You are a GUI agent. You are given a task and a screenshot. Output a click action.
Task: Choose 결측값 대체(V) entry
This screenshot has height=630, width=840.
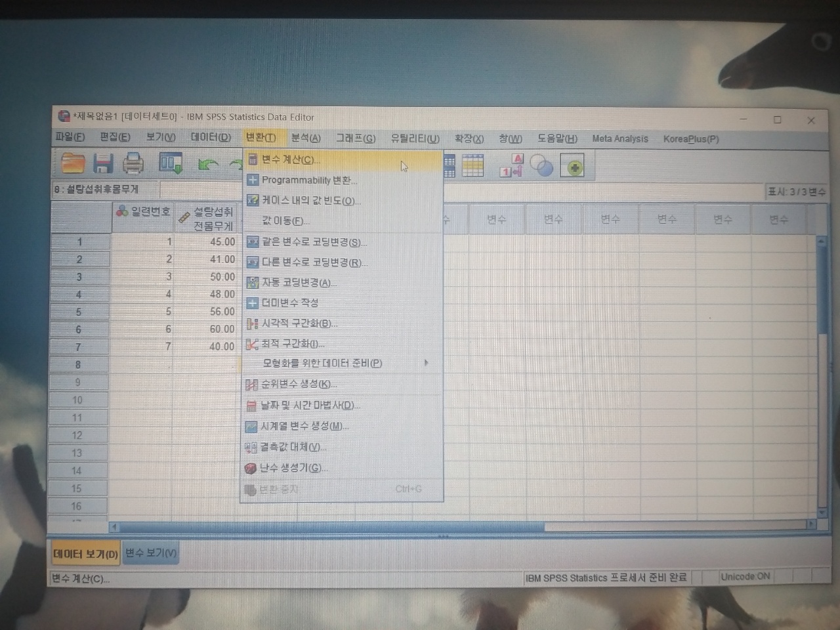(342, 447)
